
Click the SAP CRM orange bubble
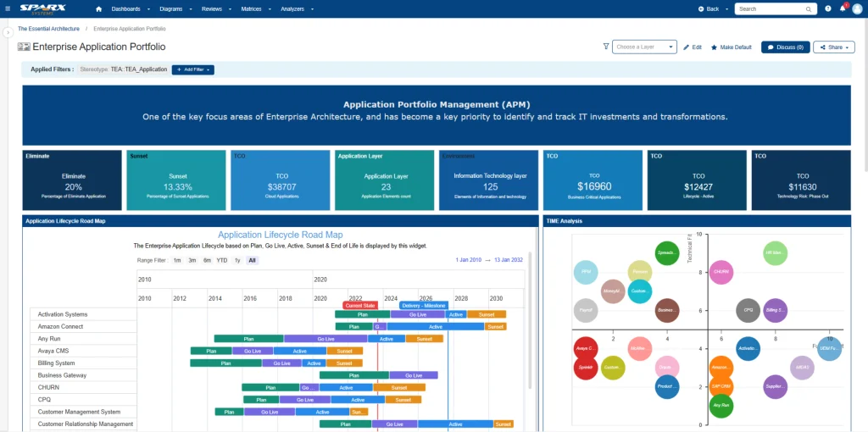tap(721, 385)
